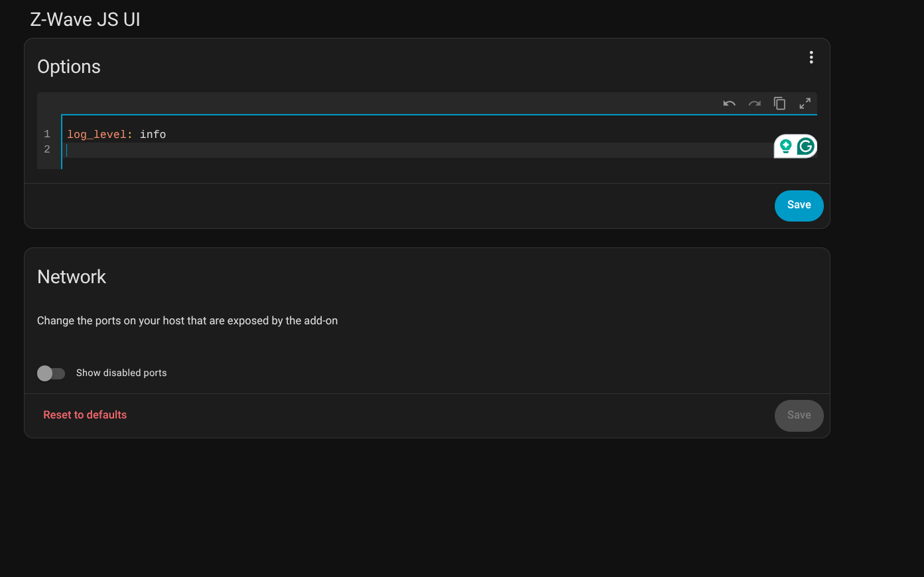The image size is (924, 577).
Task: Click the green Grammarly G icon
Action: (805, 146)
